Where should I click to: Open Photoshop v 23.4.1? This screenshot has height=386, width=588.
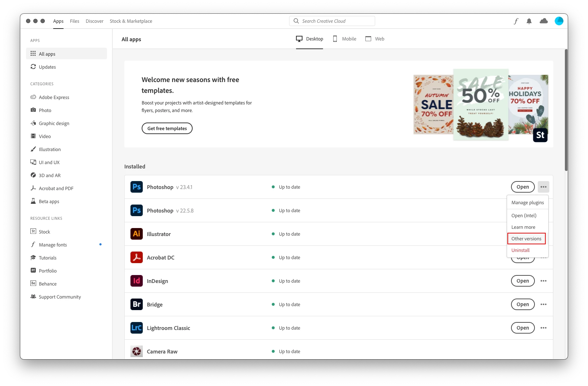523,187
